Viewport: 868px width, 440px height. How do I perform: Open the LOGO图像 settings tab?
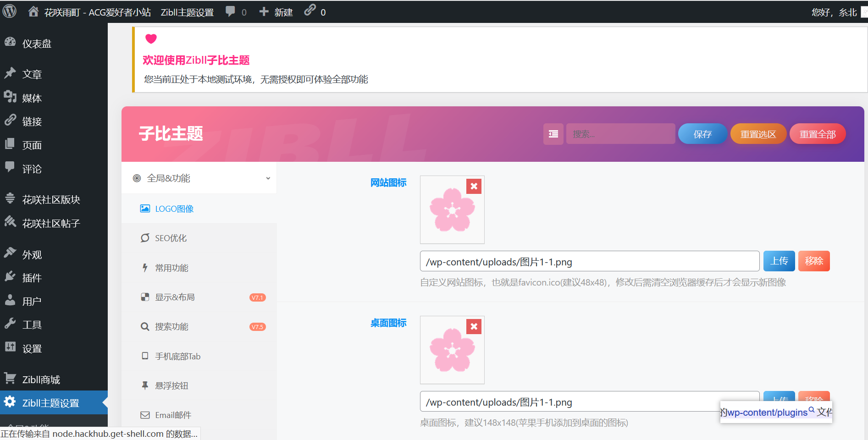[199, 209]
